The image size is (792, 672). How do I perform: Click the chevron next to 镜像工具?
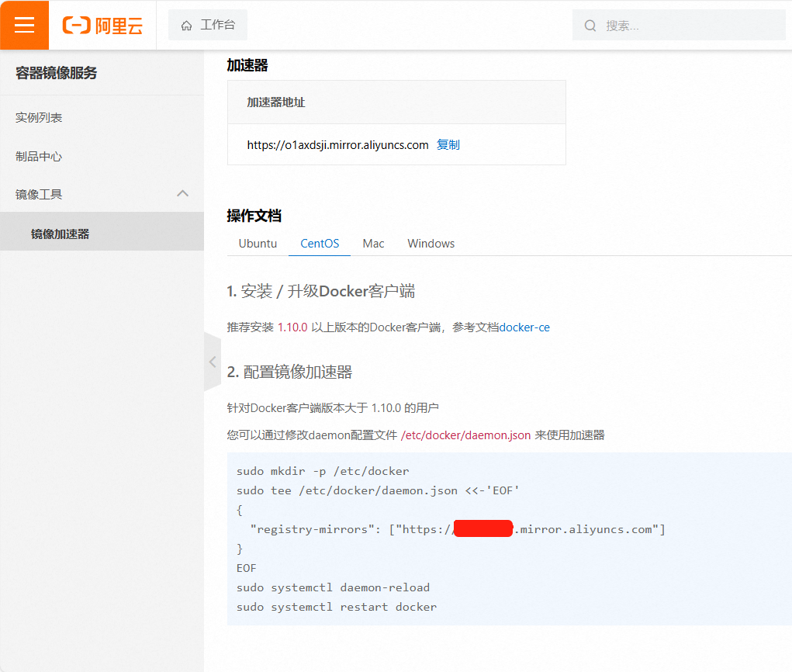pos(183,193)
